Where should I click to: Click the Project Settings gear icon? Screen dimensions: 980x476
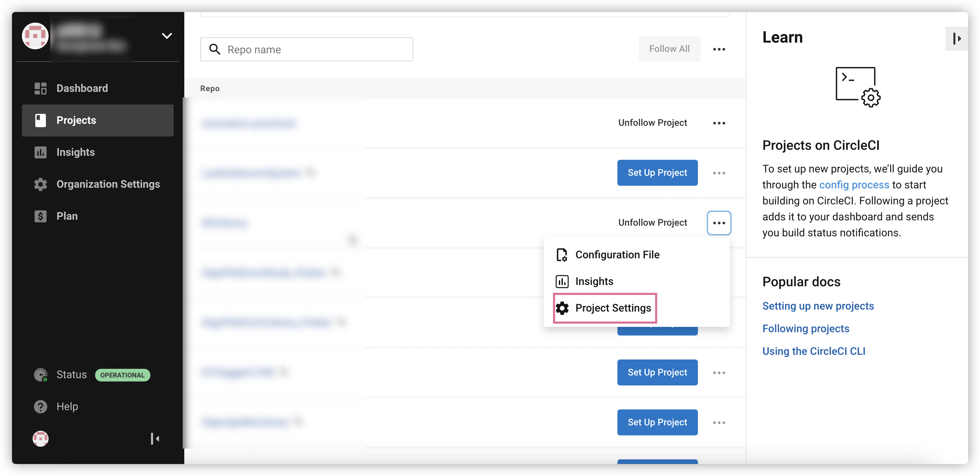click(562, 308)
